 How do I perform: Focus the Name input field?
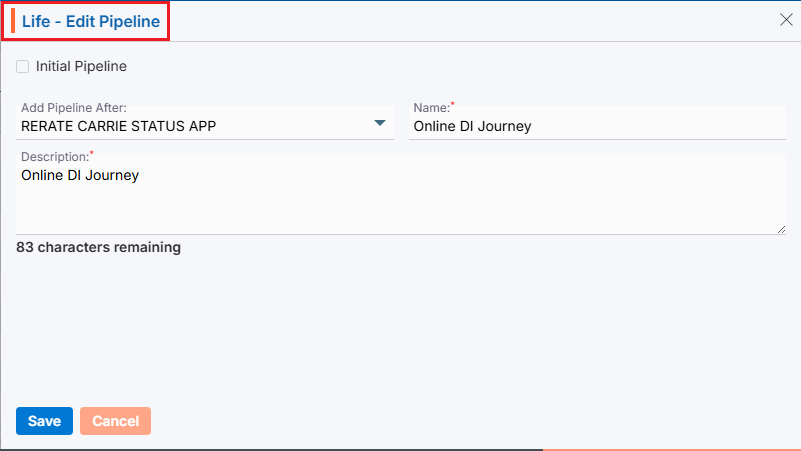click(597, 126)
